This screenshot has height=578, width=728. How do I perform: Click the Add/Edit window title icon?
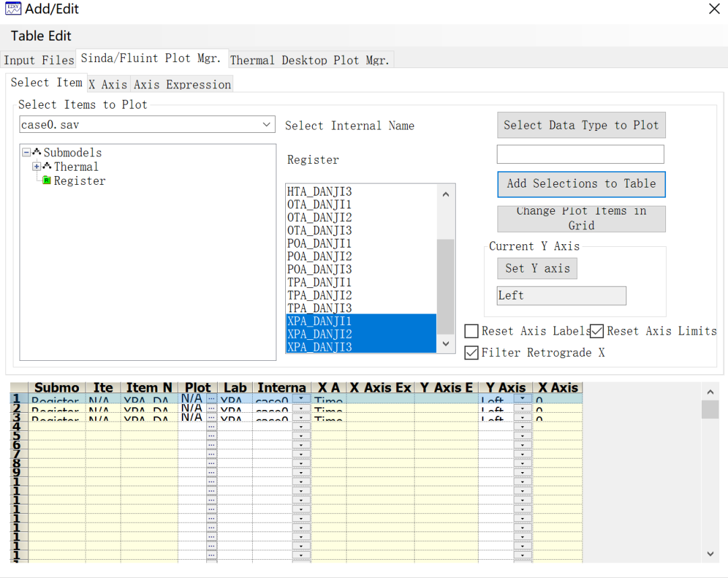13,9
